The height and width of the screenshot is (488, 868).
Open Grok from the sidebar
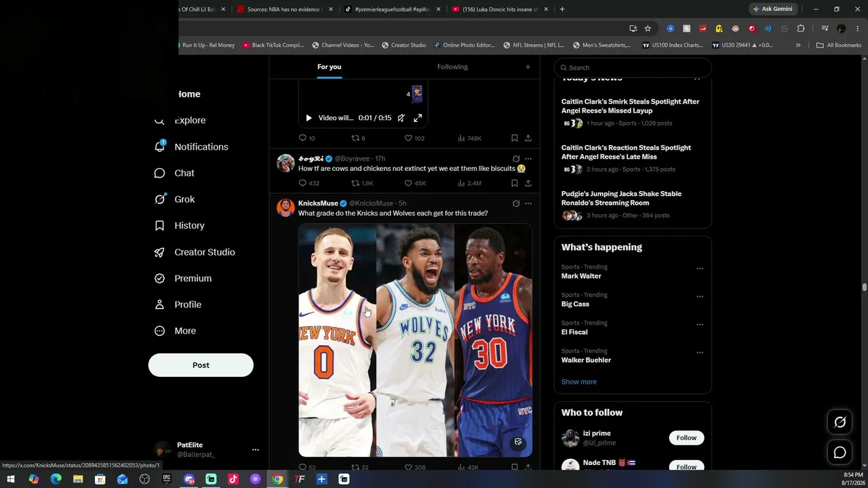point(174,199)
